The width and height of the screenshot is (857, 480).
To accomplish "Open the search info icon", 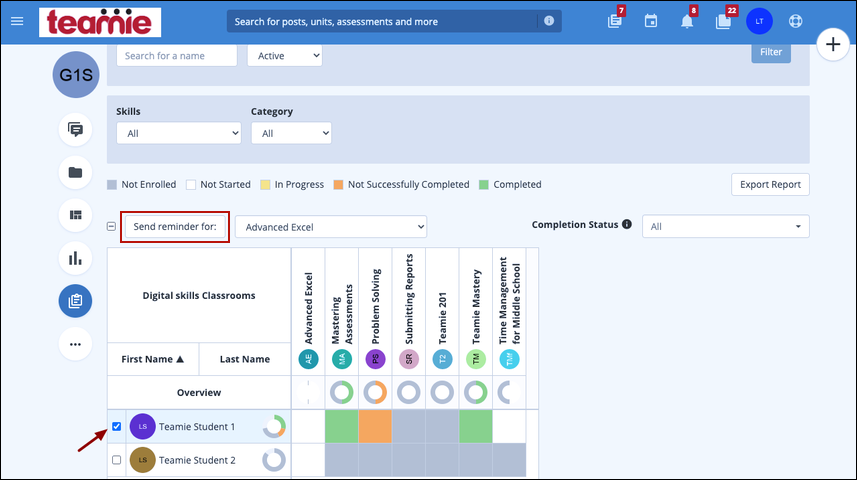I will (x=549, y=21).
